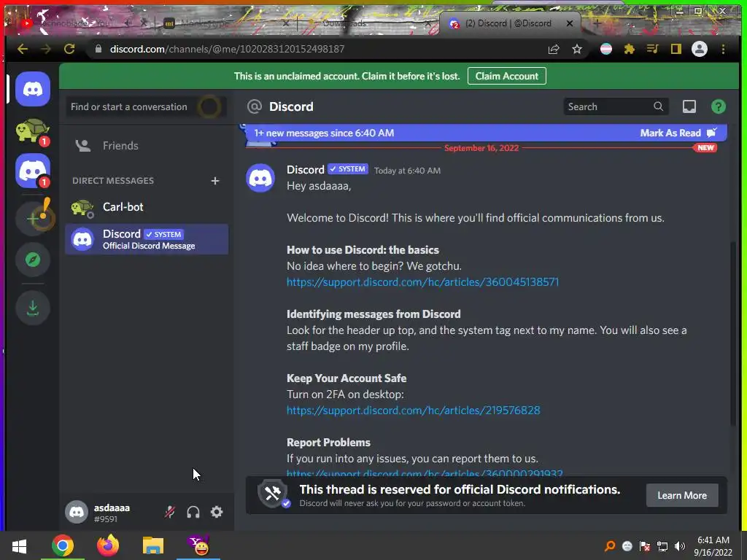This screenshot has height=560, width=747.
Task: Click asdaaaa #9591 username to copy
Action: click(x=112, y=513)
